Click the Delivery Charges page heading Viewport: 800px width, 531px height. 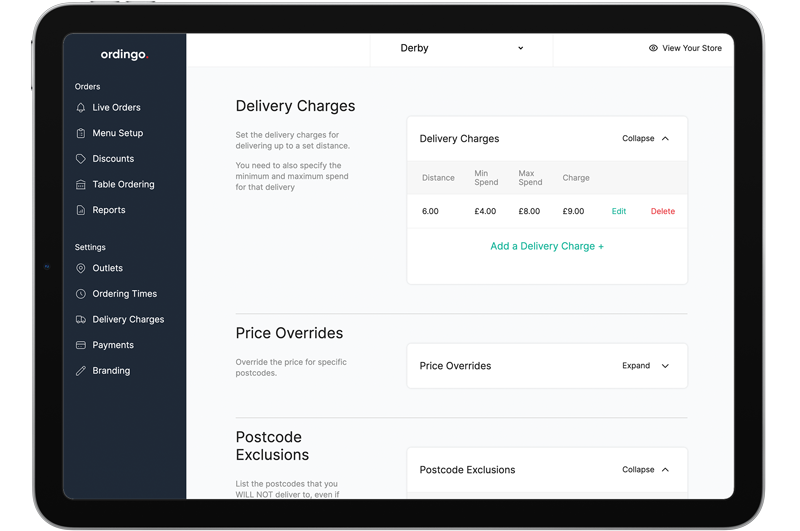point(295,106)
